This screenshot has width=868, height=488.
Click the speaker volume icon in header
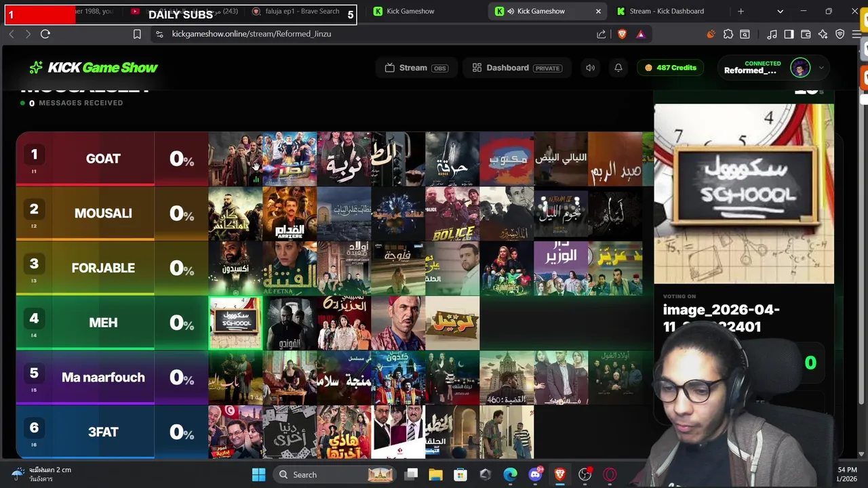(590, 68)
